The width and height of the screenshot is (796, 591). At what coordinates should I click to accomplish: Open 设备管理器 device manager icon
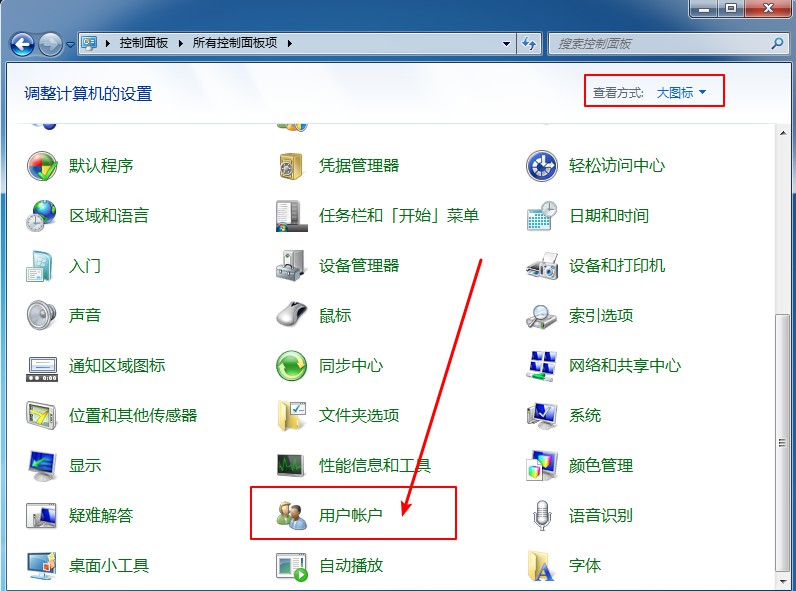(291, 266)
